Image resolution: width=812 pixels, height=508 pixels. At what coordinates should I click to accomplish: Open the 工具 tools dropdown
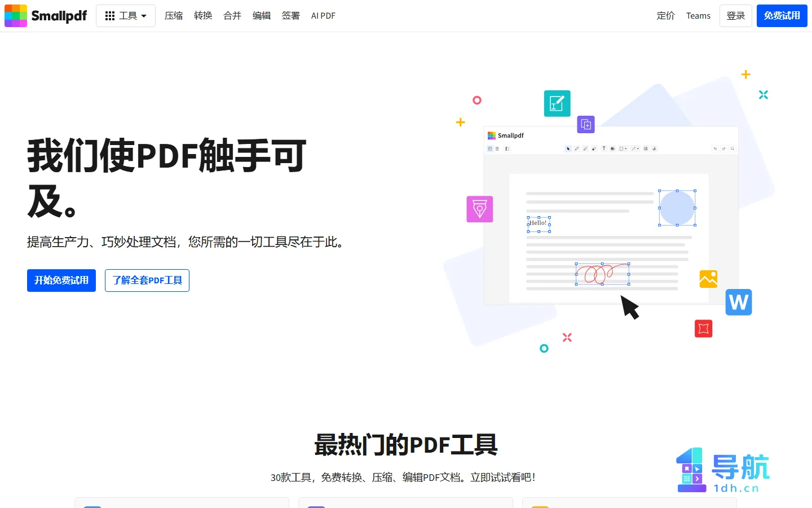pyautogui.click(x=126, y=16)
